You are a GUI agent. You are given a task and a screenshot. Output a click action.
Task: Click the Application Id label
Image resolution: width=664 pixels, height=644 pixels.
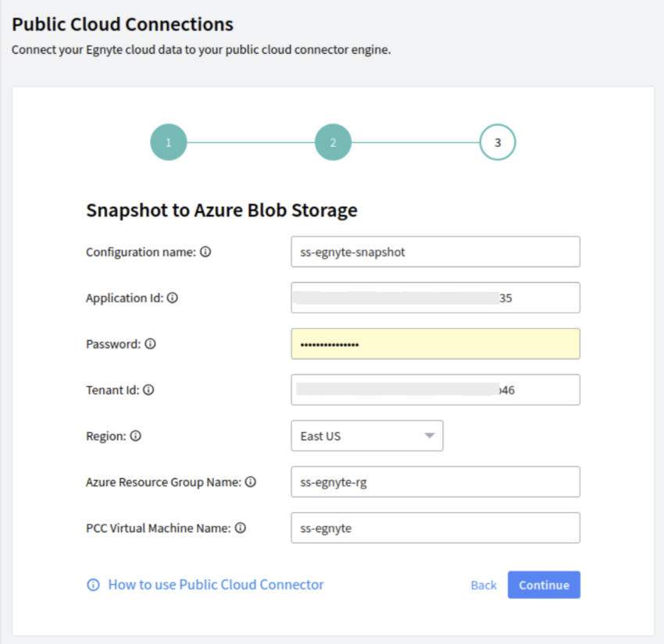tap(124, 298)
